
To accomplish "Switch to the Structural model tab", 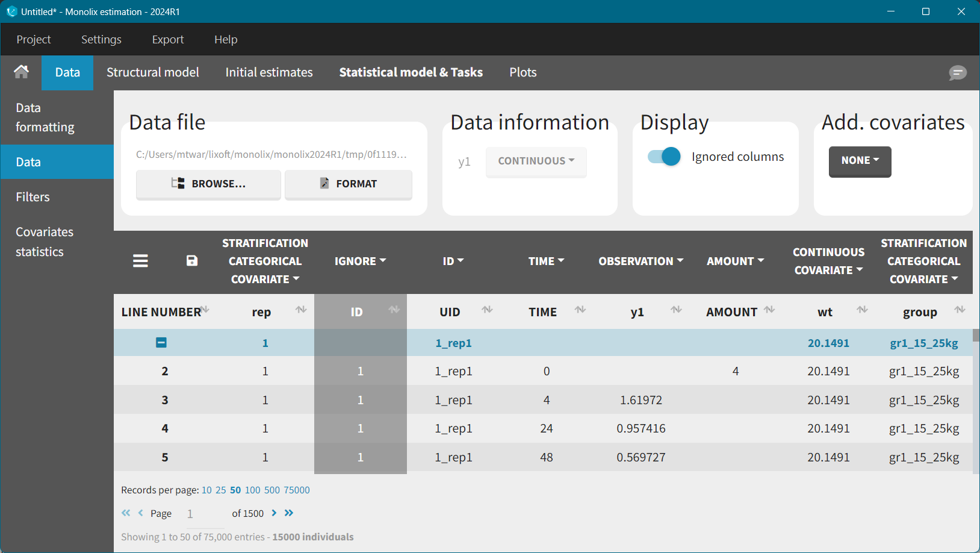I will [x=153, y=73].
